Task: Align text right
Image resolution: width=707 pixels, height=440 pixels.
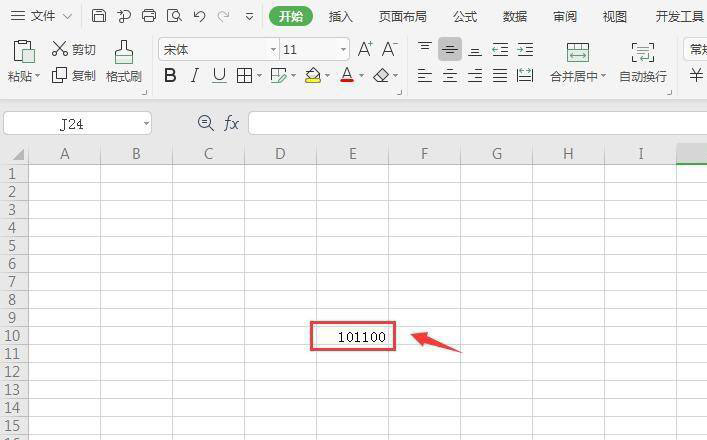Action: pos(475,75)
